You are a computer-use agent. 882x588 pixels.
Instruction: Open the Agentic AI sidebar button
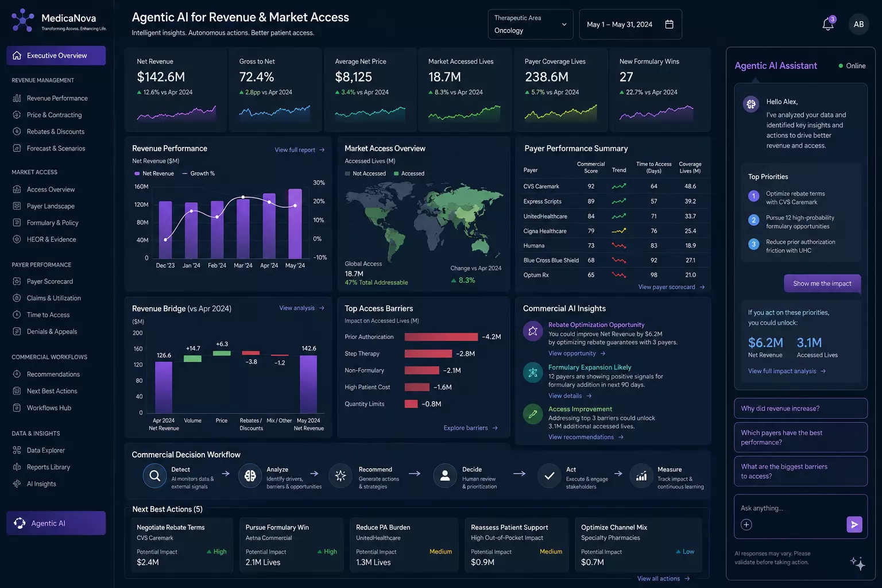click(56, 523)
